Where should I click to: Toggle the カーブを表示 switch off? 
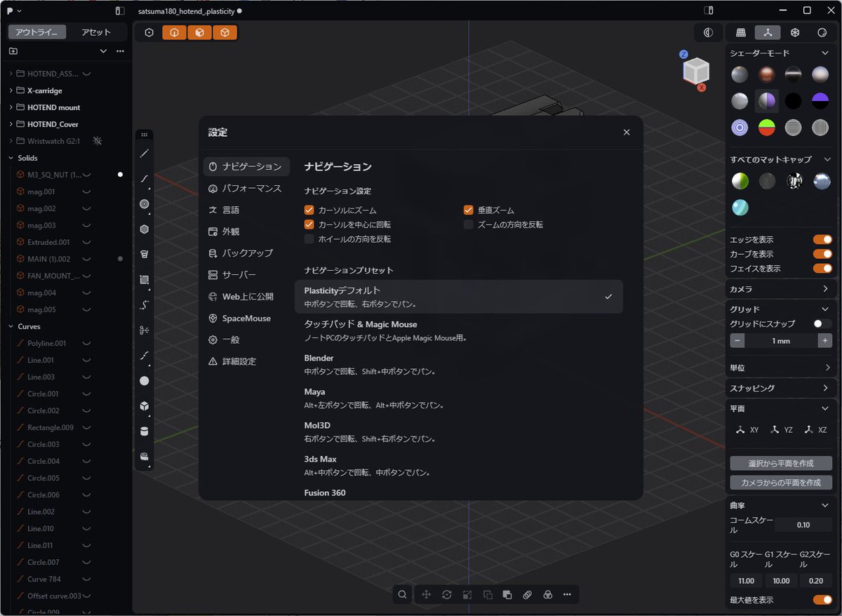point(822,254)
